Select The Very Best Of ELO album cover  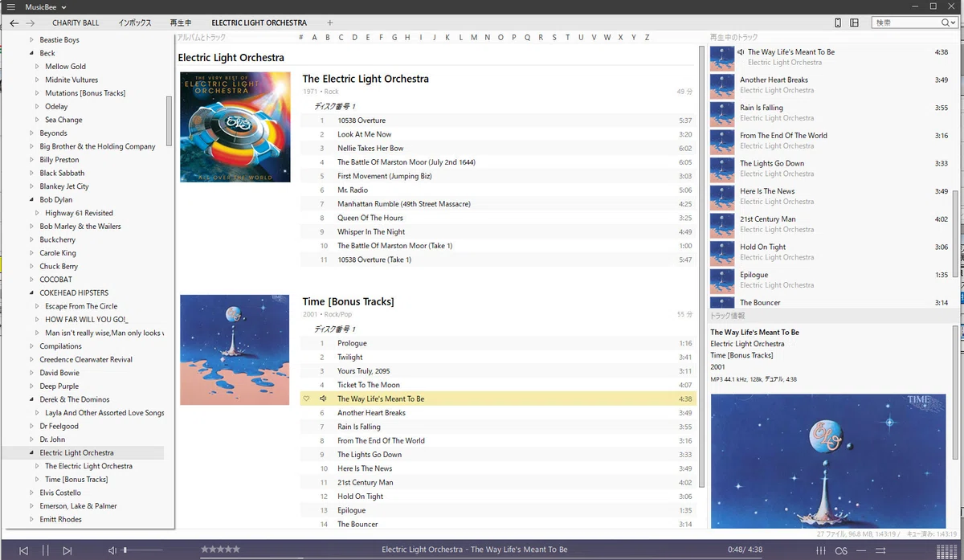[235, 127]
